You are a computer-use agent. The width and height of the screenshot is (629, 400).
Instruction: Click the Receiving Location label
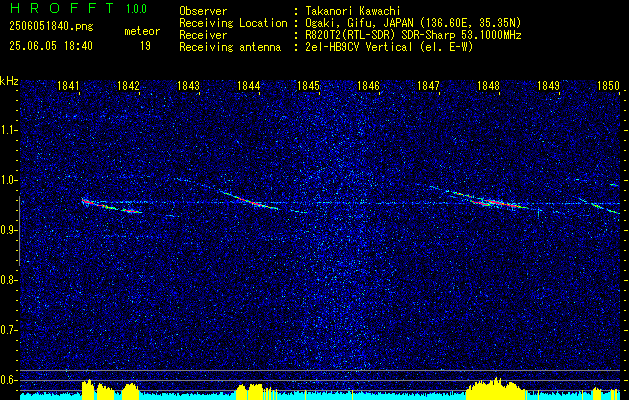(233, 23)
